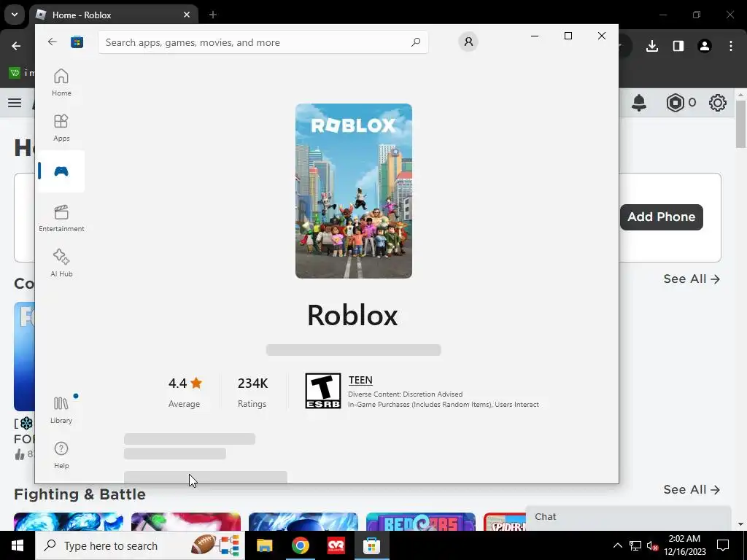The image size is (747, 560).
Task: Open Windows notification center
Action: (723, 545)
